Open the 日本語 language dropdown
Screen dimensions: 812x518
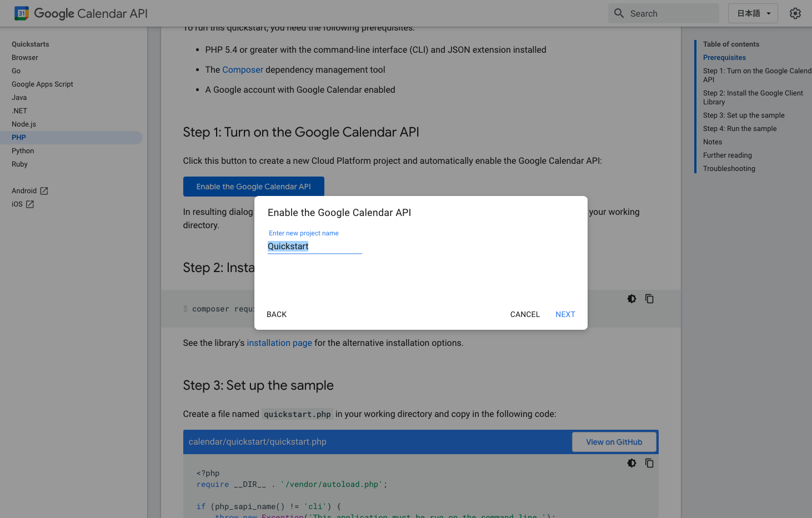point(753,13)
